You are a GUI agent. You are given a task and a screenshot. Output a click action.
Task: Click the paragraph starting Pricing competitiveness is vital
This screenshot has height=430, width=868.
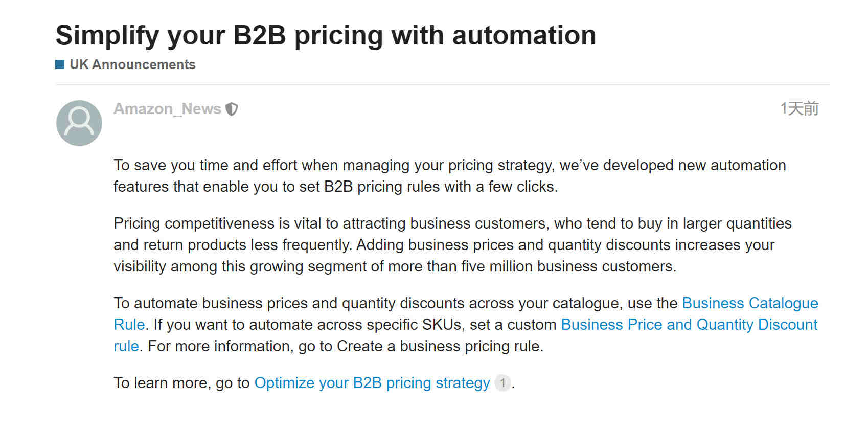452,245
